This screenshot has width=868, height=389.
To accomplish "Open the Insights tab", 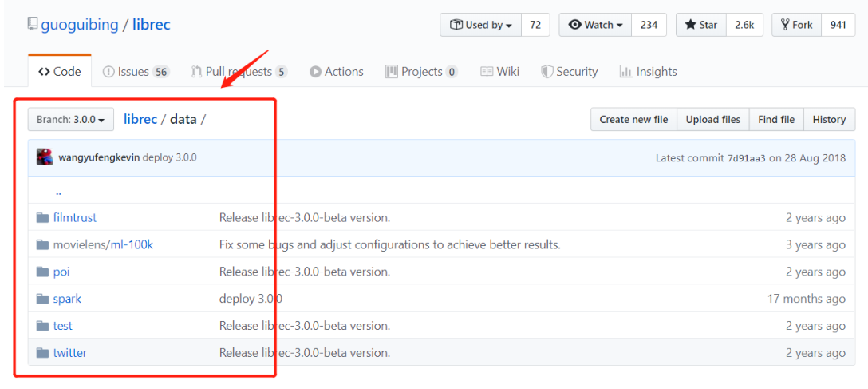I will pyautogui.click(x=649, y=71).
